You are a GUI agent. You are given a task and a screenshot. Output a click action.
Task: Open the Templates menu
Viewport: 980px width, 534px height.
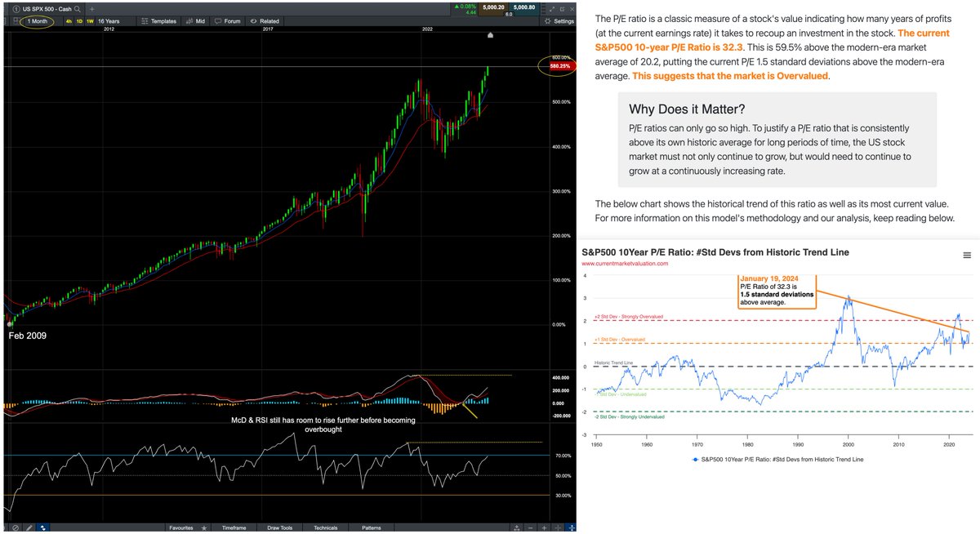pyautogui.click(x=158, y=21)
